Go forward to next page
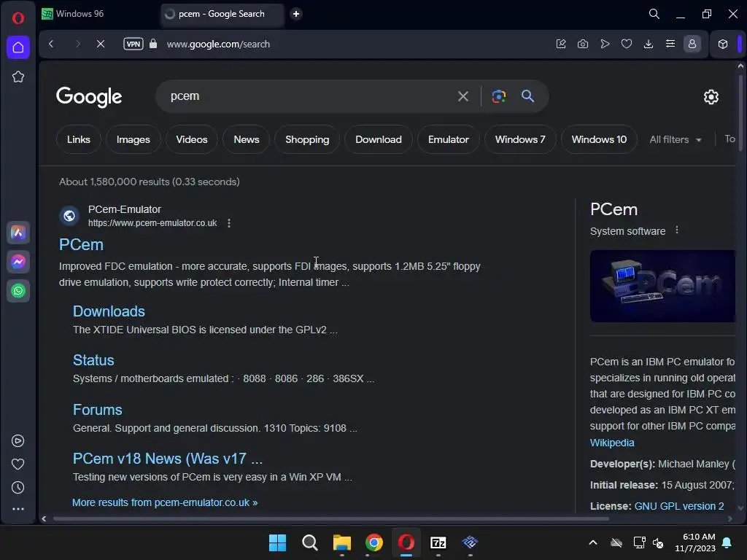 pyautogui.click(x=77, y=44)
